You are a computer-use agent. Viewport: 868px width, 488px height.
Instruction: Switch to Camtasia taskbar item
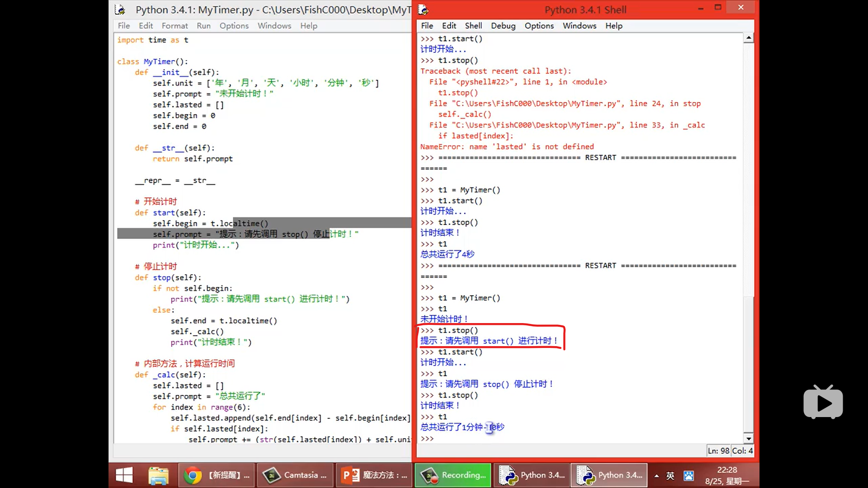[295, 475]
